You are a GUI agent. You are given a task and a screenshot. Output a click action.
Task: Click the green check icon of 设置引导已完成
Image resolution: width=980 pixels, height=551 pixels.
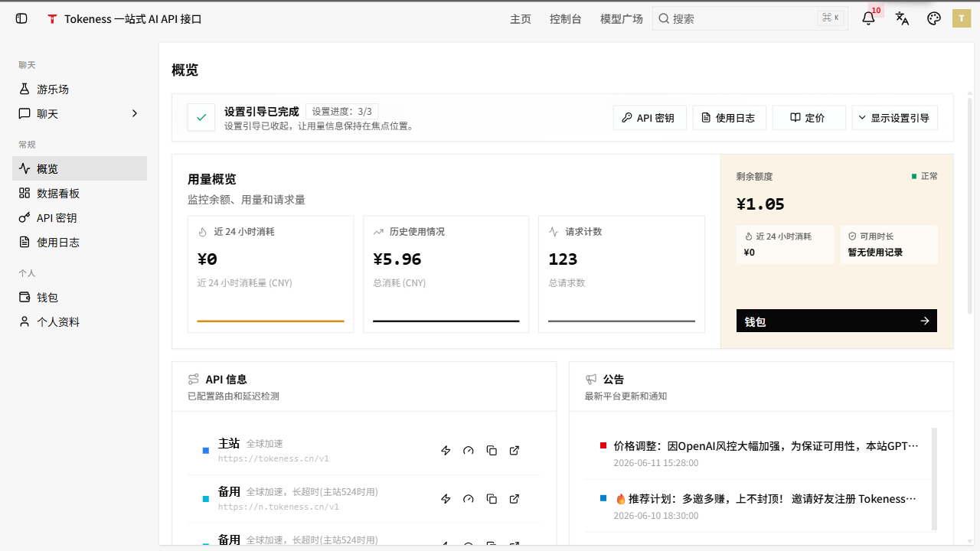(x=201, y=118)
